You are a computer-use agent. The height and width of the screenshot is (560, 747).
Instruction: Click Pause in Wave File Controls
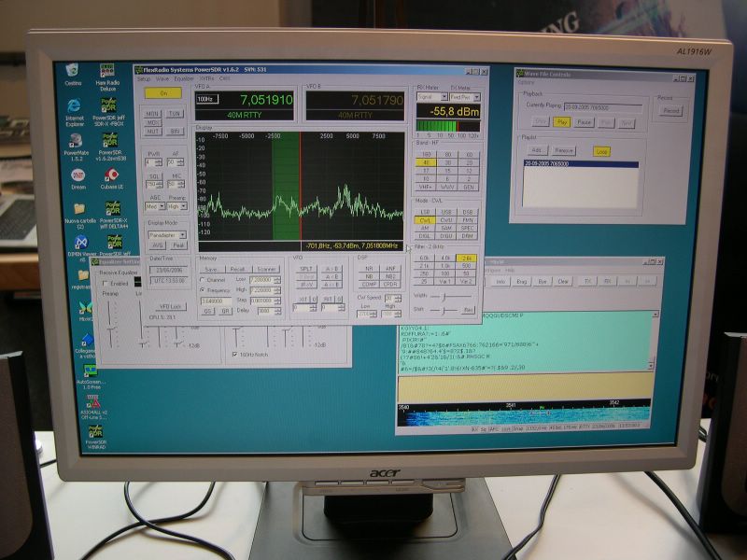585,122
